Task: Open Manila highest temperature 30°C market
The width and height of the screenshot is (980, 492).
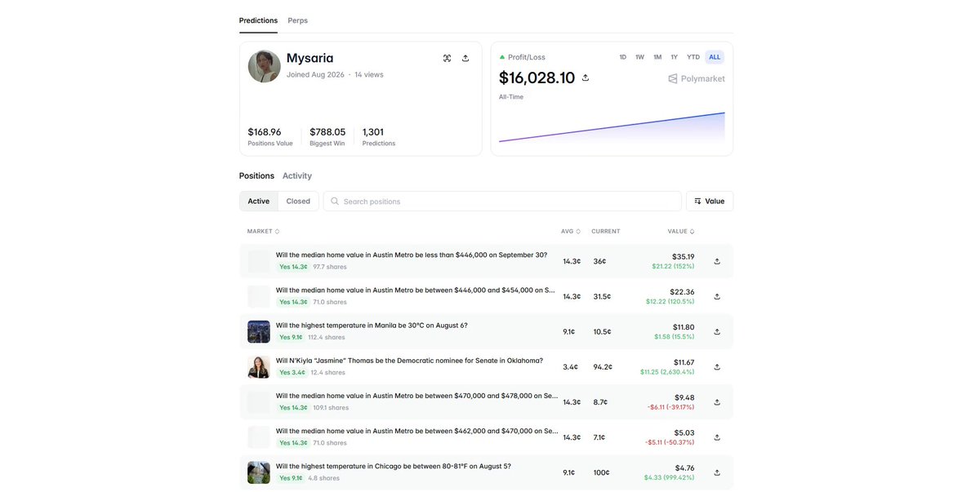Action: pyautogui.click(x=372, y=325)
